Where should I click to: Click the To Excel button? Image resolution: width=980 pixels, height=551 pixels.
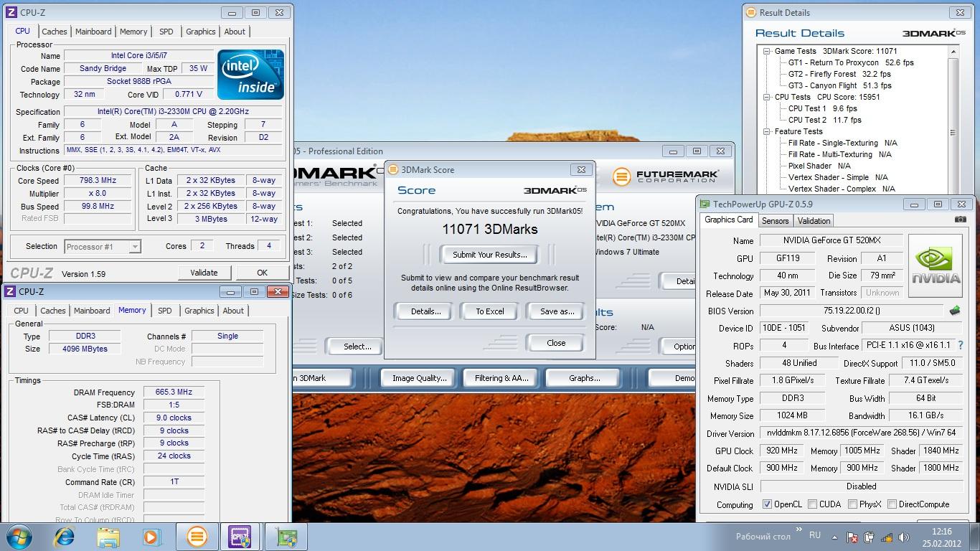[x=490, y=311]
